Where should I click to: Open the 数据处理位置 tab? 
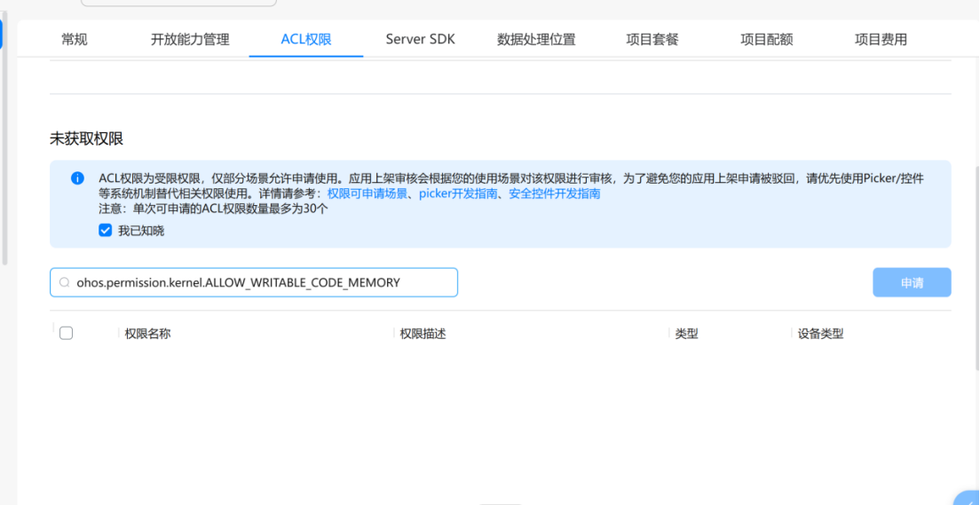click(536, 39)
